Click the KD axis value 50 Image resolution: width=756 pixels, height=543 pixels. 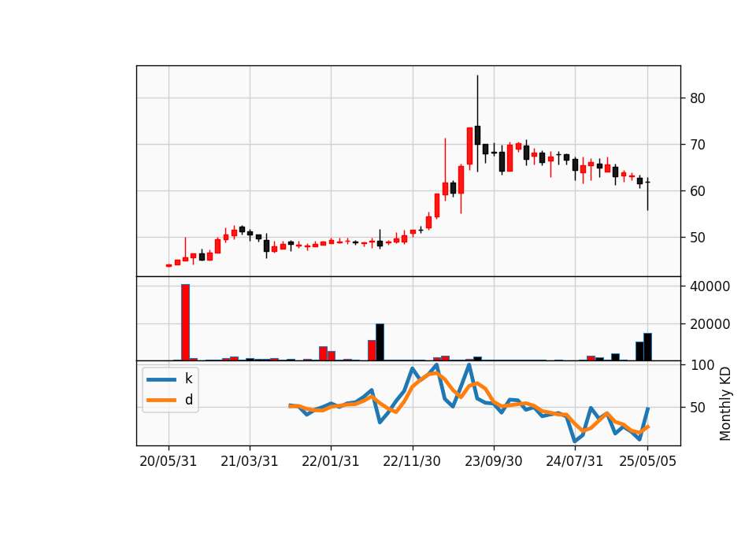coord(698,408)
